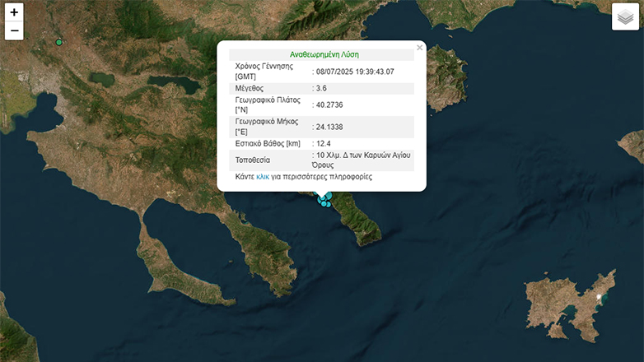Open the map layers control
The height and width of the screenshot is (362, 644).
625,17
